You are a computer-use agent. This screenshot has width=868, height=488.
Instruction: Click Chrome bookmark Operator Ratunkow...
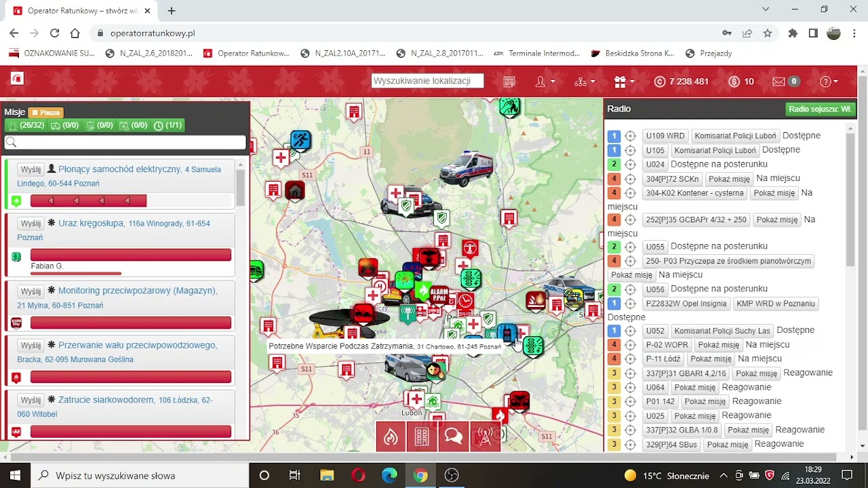coord(247,53)
